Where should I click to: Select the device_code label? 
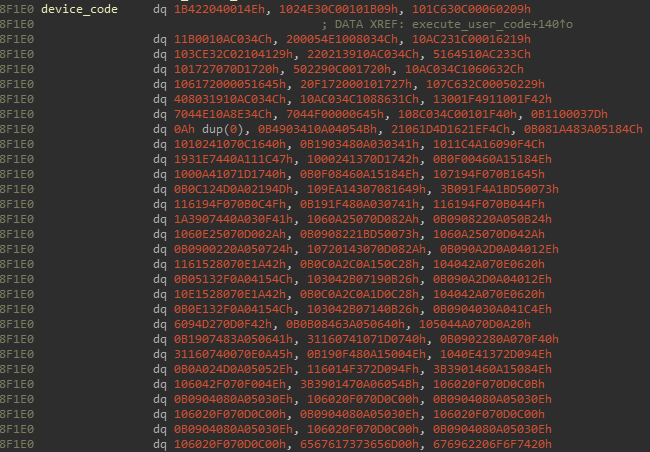[79, 9]
